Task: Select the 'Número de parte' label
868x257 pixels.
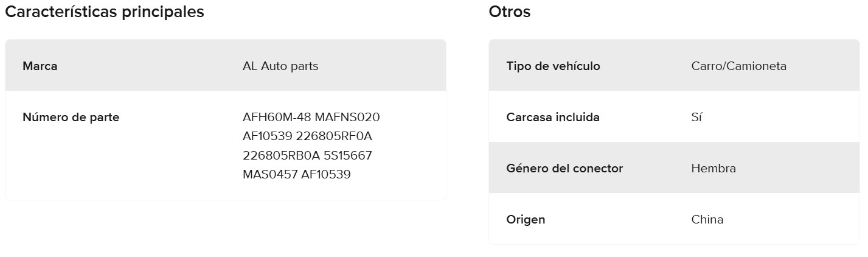Action: point(71,118)
